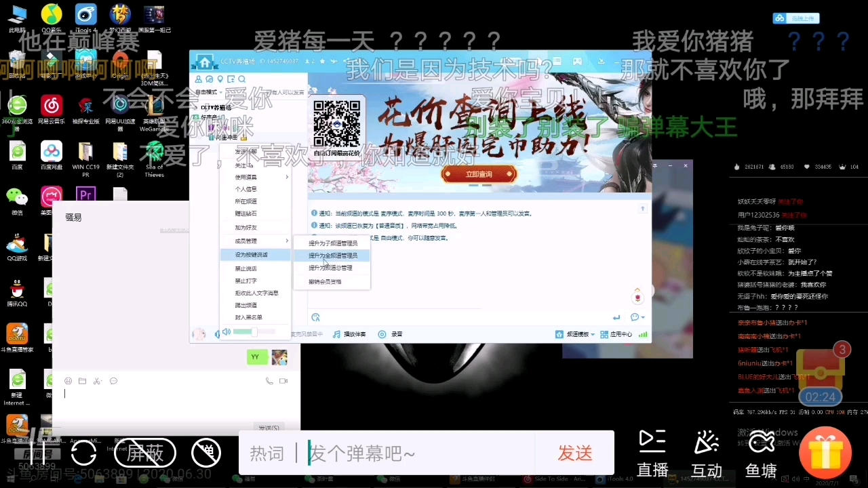Select 禁止说话 in context menu
Image resolution: width=868 pixels, height=488 pixels.
256,269
